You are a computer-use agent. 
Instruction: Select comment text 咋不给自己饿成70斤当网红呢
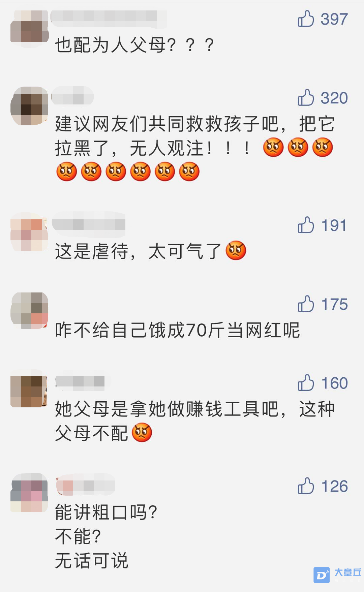click(x=177, y=330)
